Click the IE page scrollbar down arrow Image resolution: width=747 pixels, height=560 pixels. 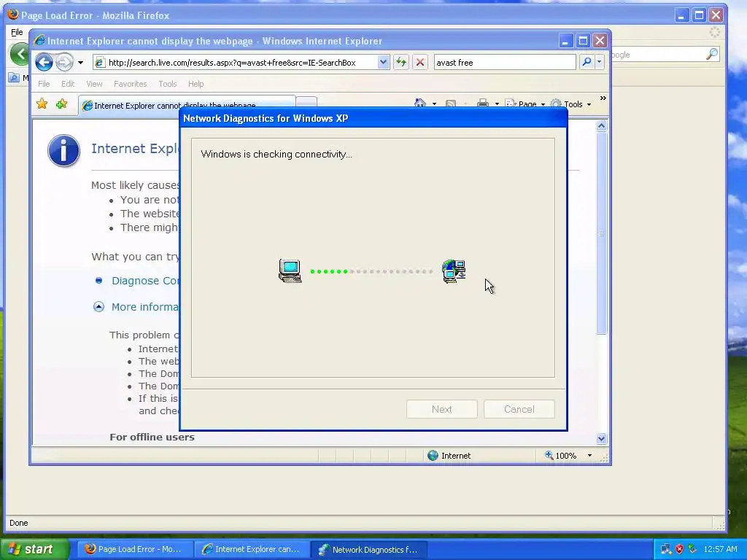(x=601, y=438)
